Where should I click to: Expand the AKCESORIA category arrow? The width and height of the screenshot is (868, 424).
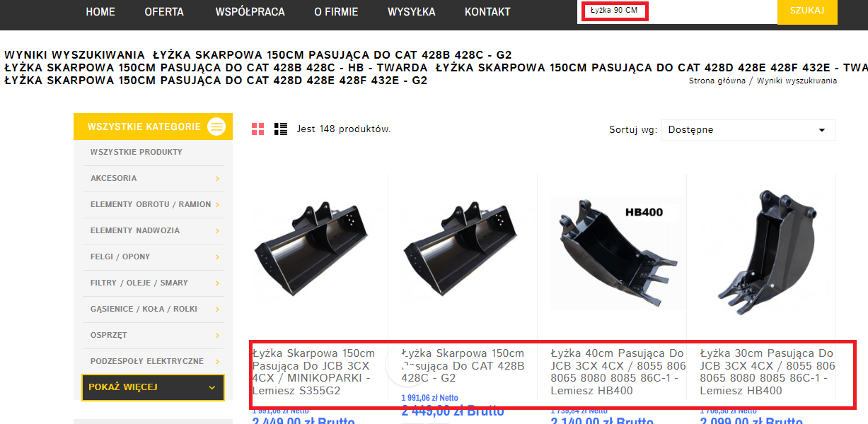pos(217,179)
